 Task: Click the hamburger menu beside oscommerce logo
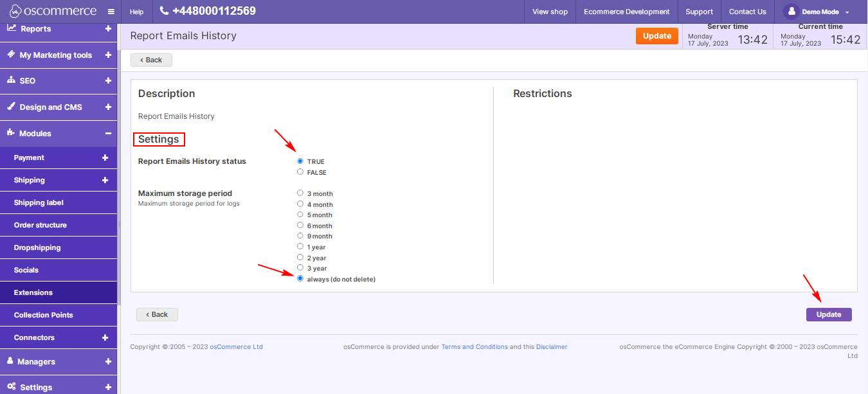point(111,11)
